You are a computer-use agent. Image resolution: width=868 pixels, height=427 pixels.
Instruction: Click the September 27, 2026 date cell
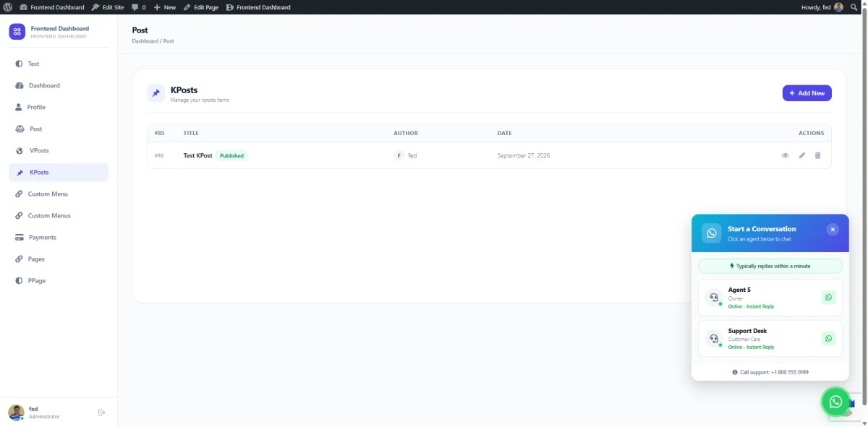pyautogui.click(x=524, y=155)
